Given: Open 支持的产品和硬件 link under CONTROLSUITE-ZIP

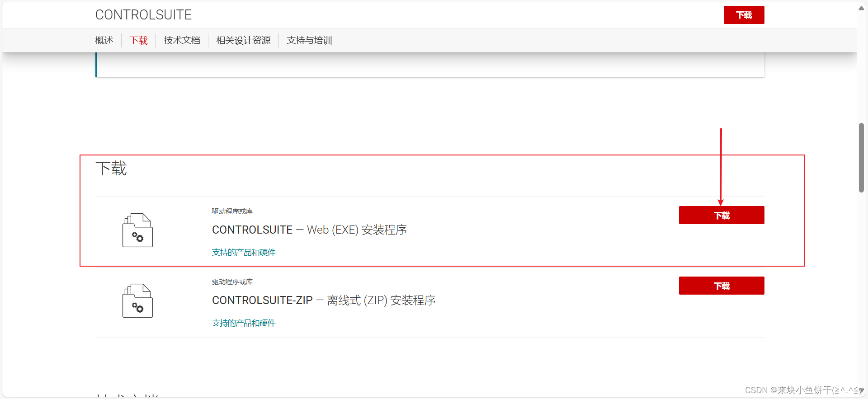Looking at the screenshot, I should coord(244,323).
